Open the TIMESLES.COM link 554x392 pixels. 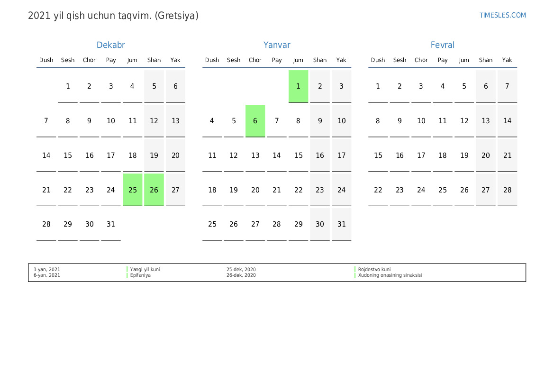pyautogui.click(x=502, y=15)
